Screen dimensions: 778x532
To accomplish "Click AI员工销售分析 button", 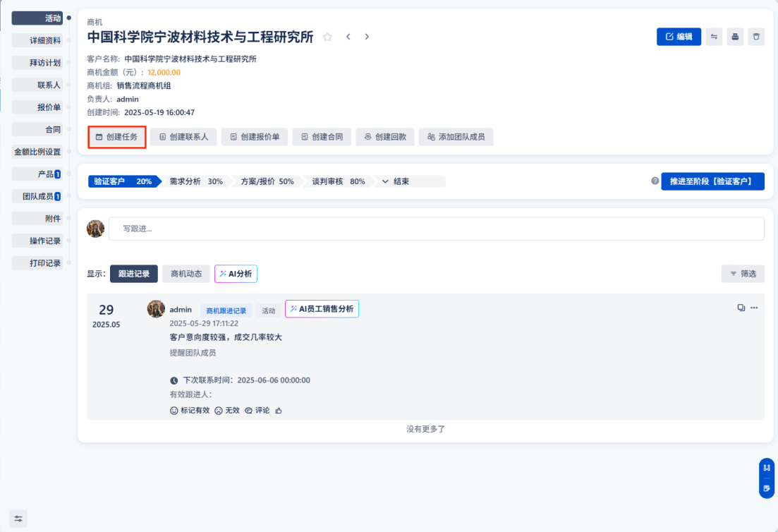I will click(x=322, y=308).
